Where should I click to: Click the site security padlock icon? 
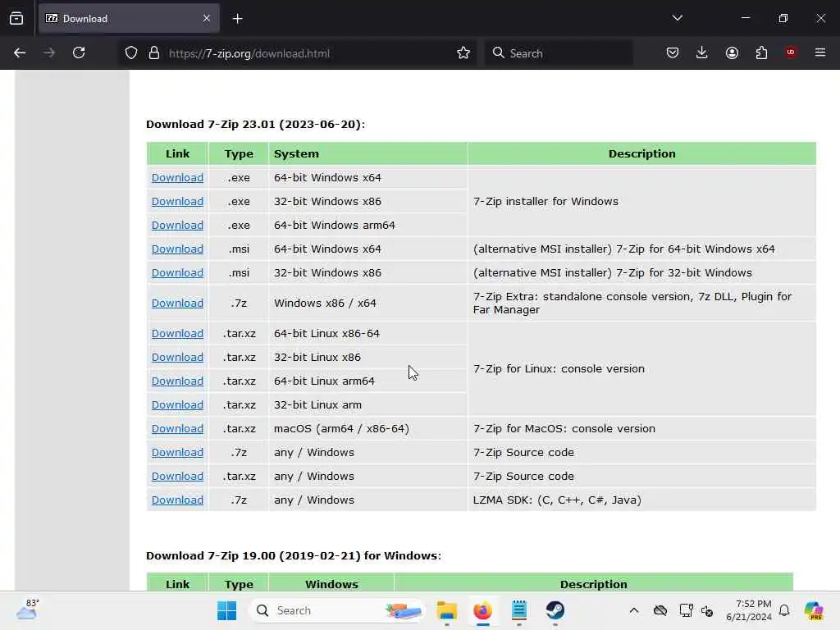coord(154,52)
